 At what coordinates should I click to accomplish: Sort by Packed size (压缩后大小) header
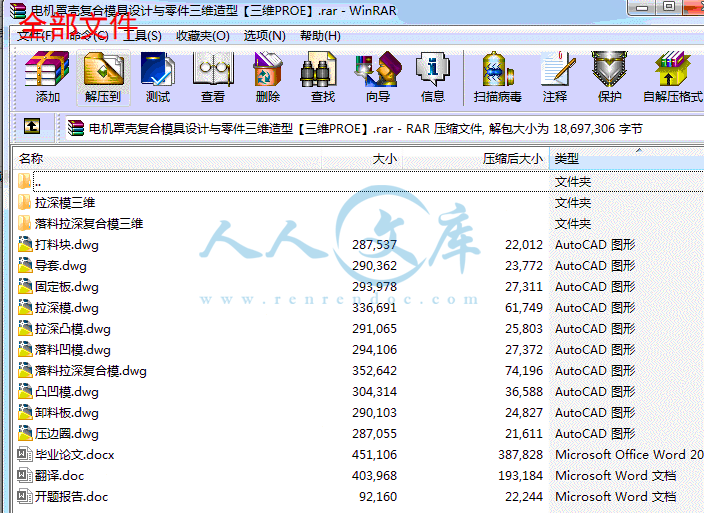[475, 158]
